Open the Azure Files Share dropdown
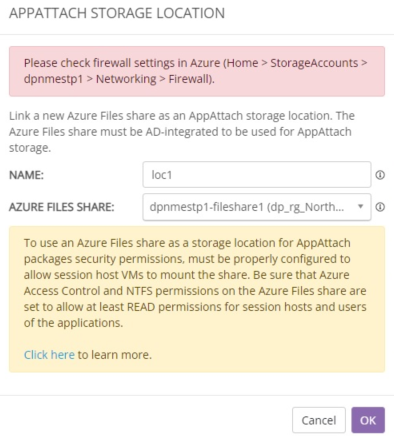Viewport: 394px width, 436px height. coord(257,207)
